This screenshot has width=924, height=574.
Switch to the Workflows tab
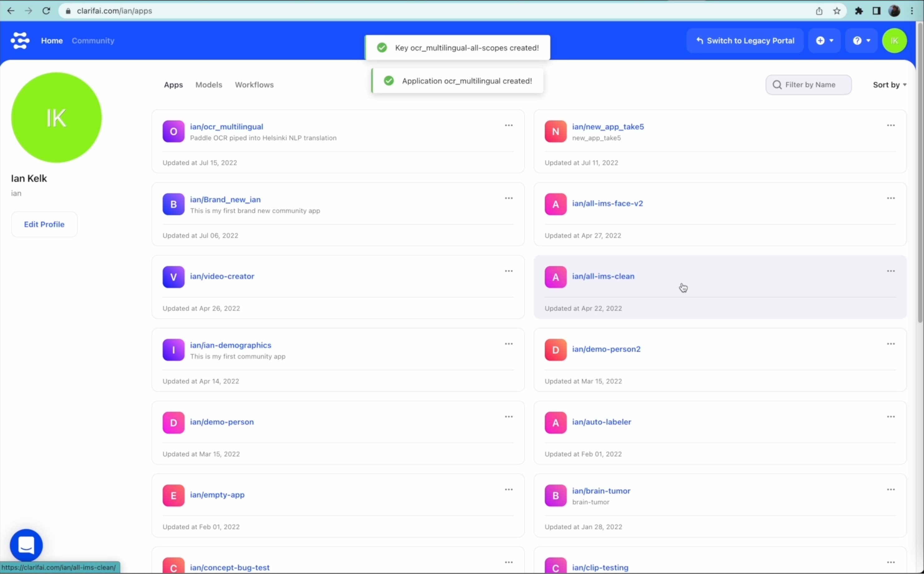[x=254, y=85]
